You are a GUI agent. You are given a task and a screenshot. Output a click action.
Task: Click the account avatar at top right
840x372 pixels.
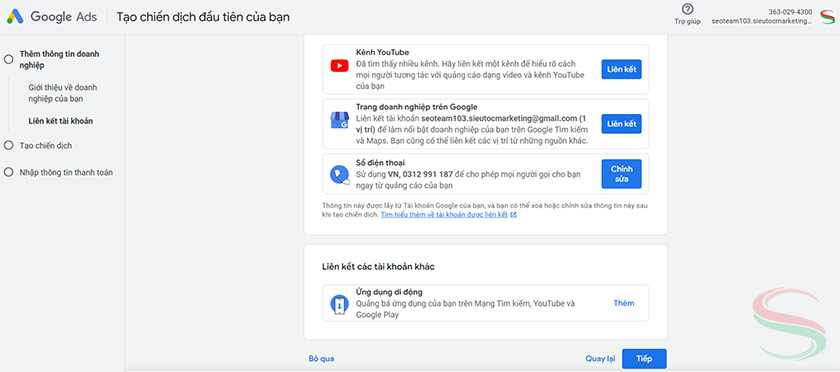tap(828, 16)
